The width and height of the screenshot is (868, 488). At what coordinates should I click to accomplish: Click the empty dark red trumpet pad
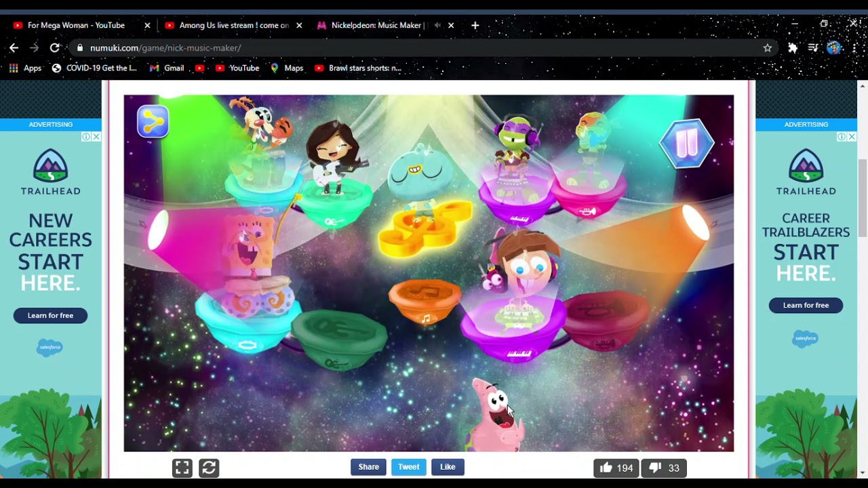pos(606,321)
